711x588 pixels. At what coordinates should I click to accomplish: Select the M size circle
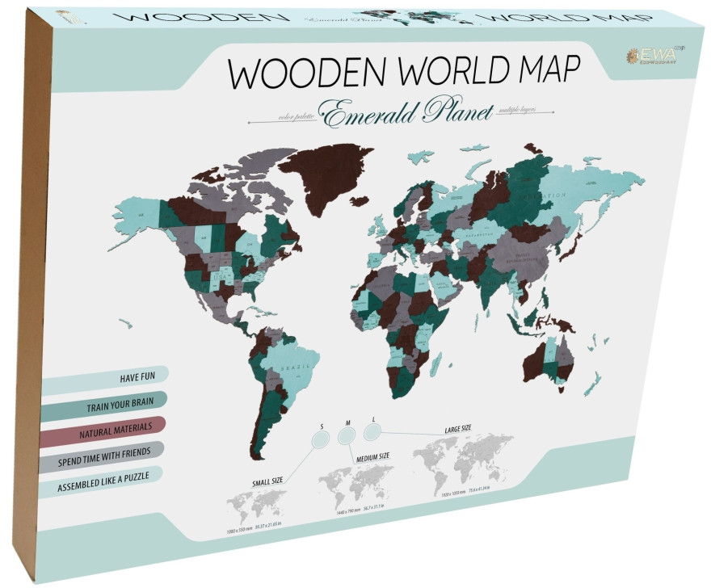pos(347,435)
